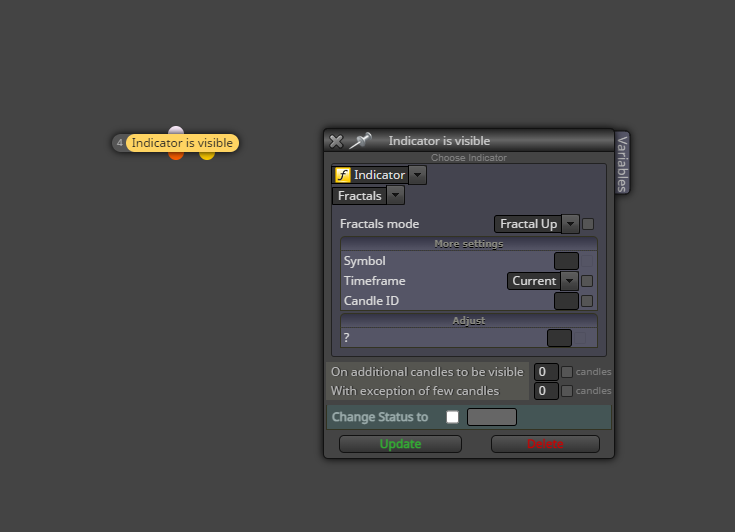Open the Fractal Up mode dropdown
The height and width of the screenshot is (532, 735).
(x=570, y=224)
